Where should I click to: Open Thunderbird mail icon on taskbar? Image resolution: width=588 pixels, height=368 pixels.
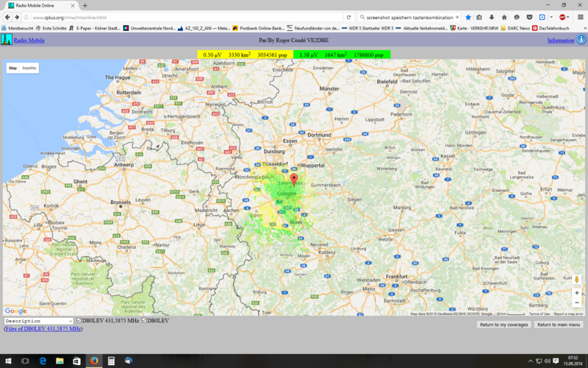(128, 361)
